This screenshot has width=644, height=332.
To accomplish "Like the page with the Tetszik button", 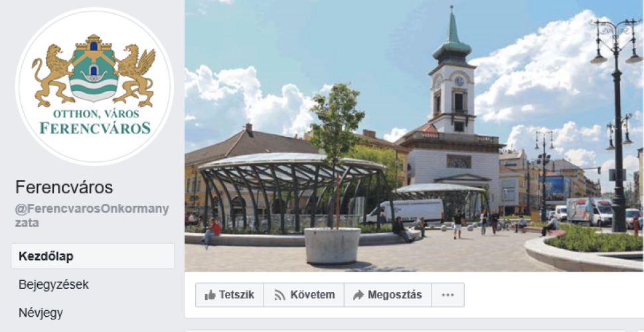I will (230, 295).
